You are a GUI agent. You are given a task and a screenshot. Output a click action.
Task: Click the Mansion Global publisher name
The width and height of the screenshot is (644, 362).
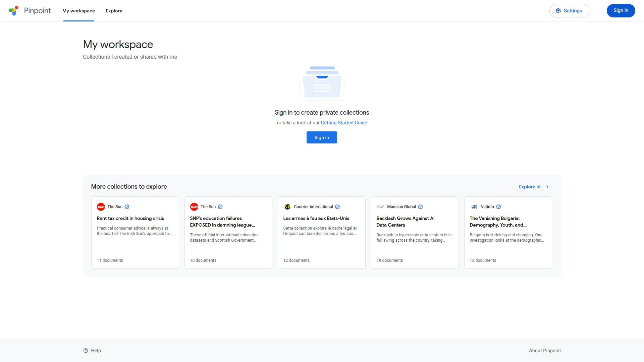[x=401, y=207]
